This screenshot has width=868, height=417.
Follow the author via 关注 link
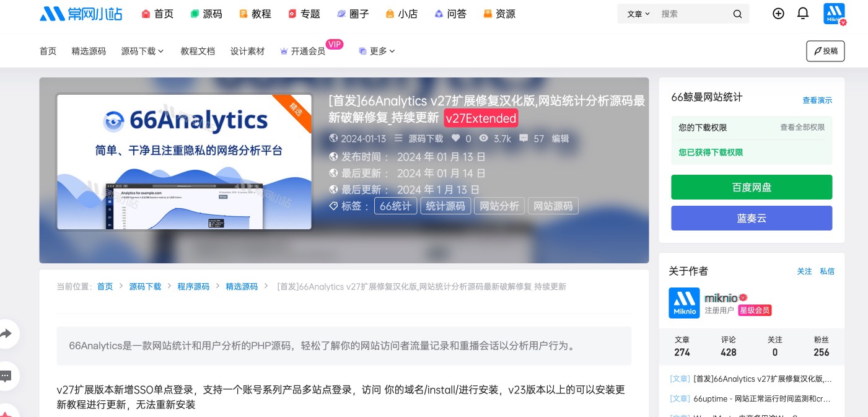pos(804,271)
